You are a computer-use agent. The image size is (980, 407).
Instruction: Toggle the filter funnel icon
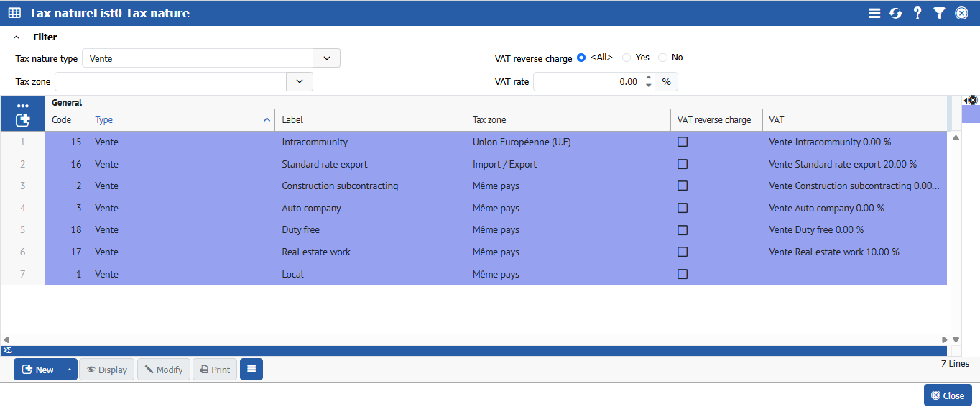pos(939,13)
